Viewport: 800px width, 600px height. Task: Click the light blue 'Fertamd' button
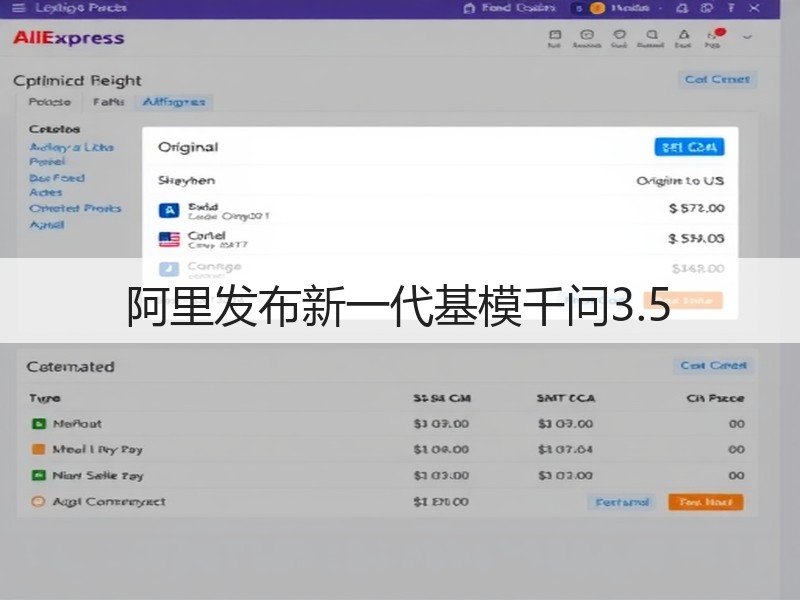point(621,503)
